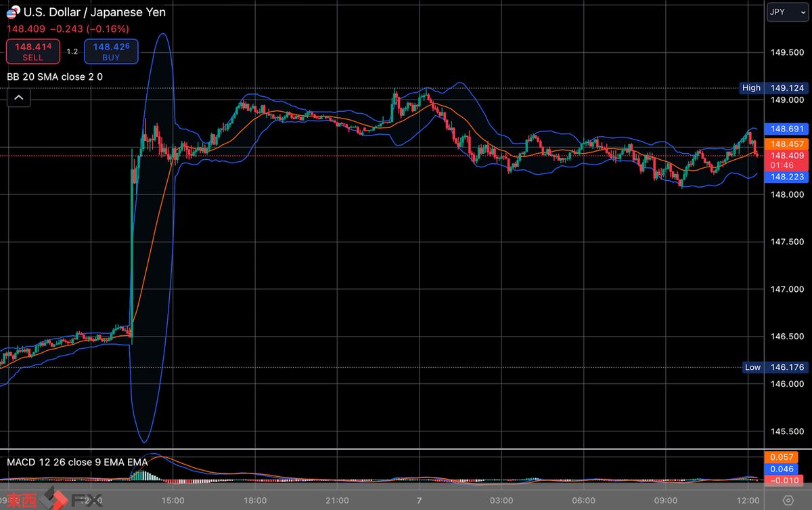
Task: Click the blue BUY 148.426 button
Action: pos(111,51)
